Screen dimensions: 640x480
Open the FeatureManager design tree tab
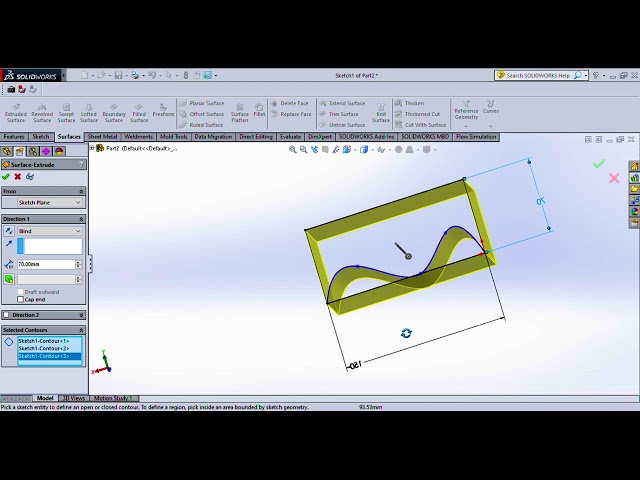tap(7, 151)
